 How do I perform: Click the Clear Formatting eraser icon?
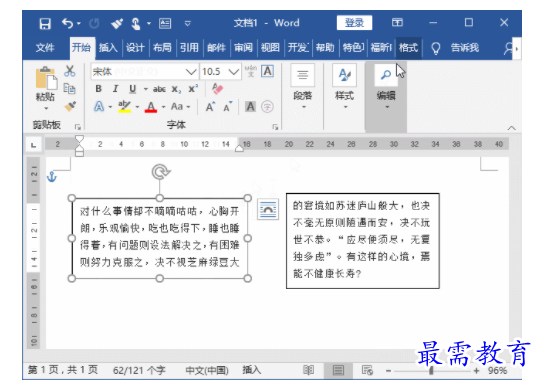[x=217, y=89]
